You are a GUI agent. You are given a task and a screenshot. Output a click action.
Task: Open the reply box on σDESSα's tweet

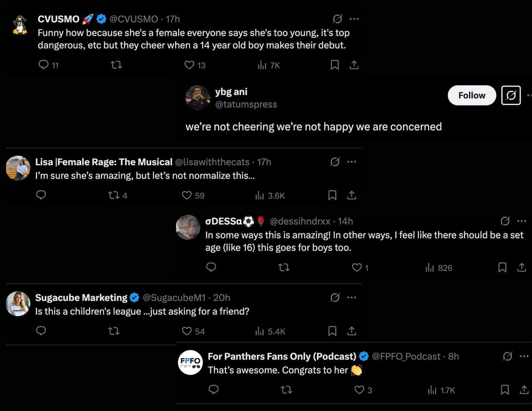coord(211,268)
